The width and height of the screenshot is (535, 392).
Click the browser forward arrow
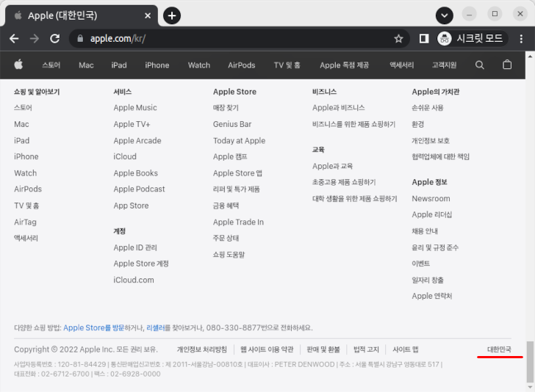click(x=34, y=38)
